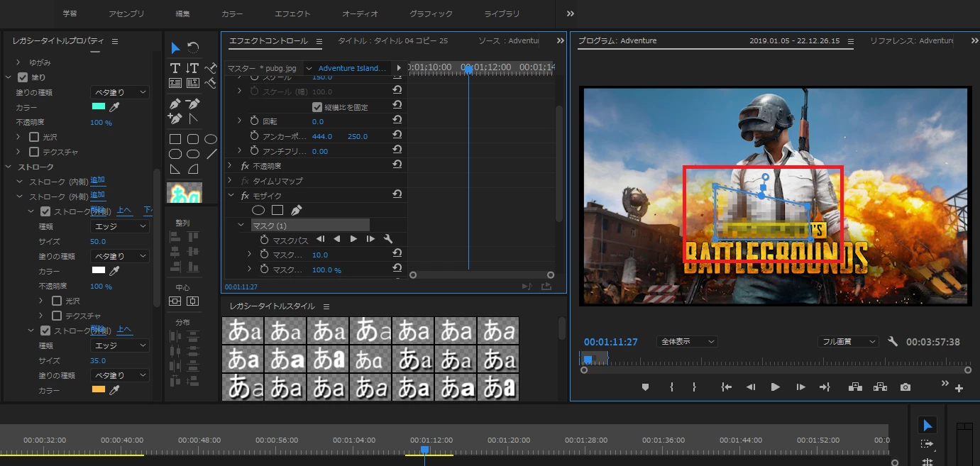Reset the モザイク effect parameters

click(397, 194)
